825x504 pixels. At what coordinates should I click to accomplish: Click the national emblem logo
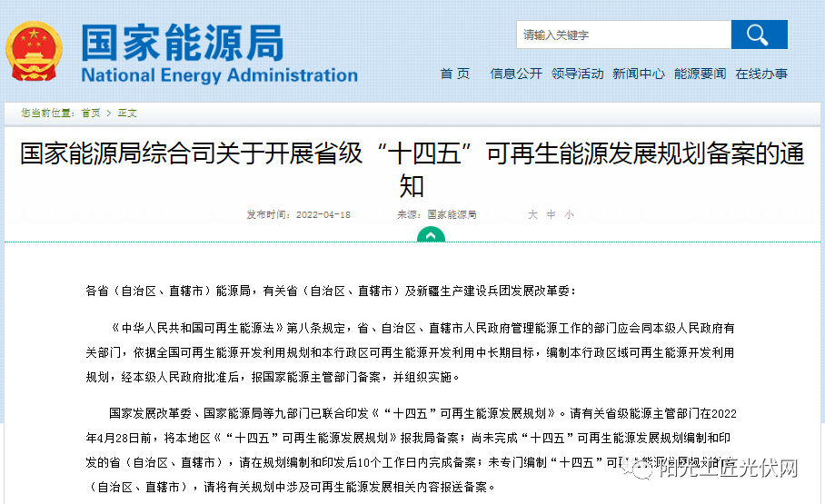tap(35, 52)
